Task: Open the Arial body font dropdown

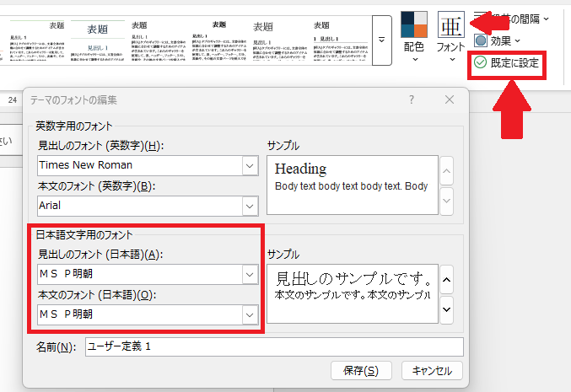Action: pos(250,206)
